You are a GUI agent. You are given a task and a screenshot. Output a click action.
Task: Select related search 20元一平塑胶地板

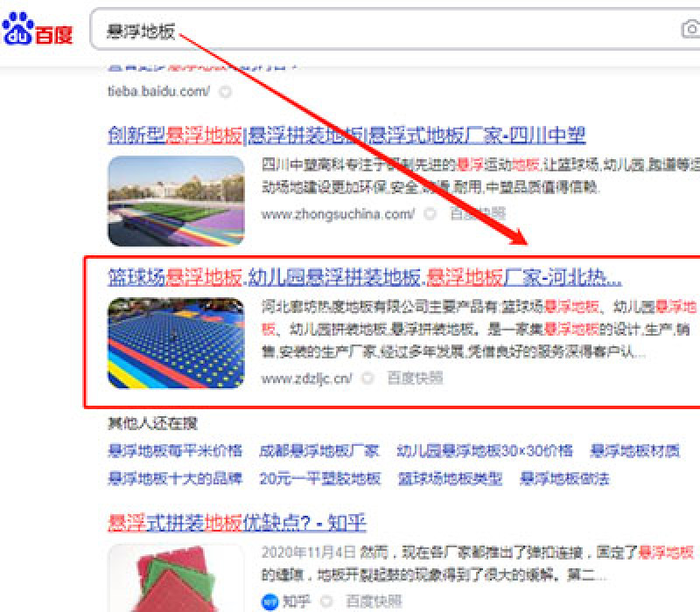tap(320, 478)
